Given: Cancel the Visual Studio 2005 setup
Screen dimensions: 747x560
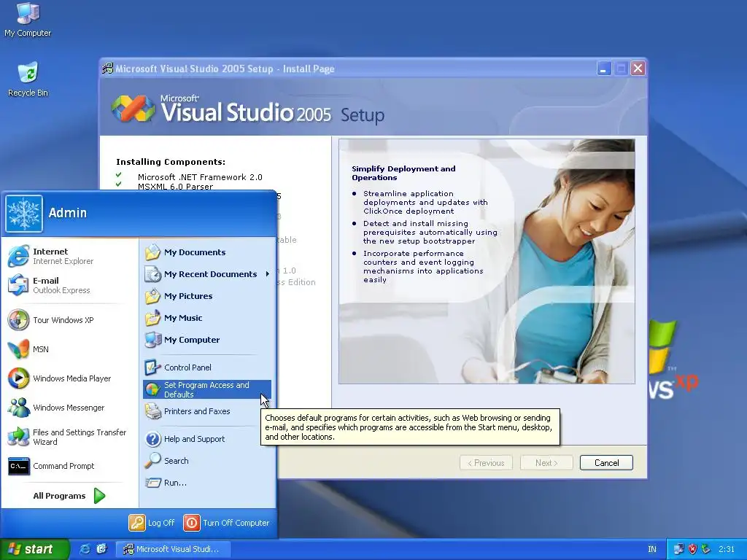Looking at the screenshot, I should (606, 463).
